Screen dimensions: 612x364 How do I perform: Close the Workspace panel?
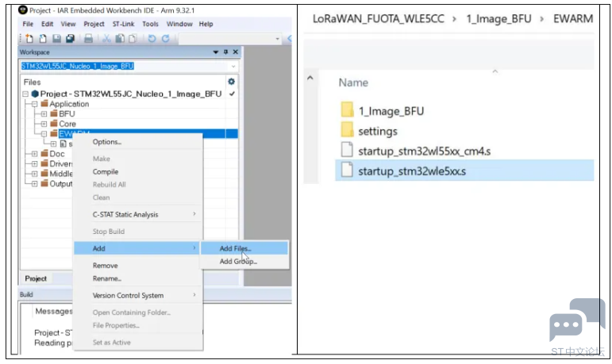tap(236, 52)
